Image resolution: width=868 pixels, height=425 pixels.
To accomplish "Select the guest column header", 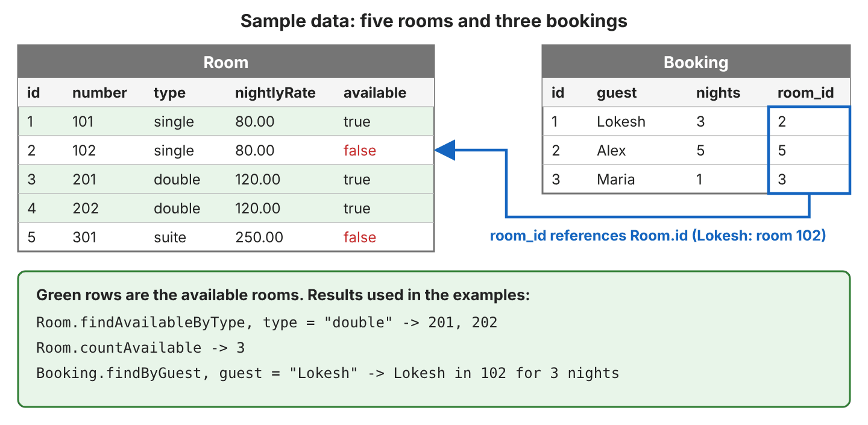I will [617, 93].
